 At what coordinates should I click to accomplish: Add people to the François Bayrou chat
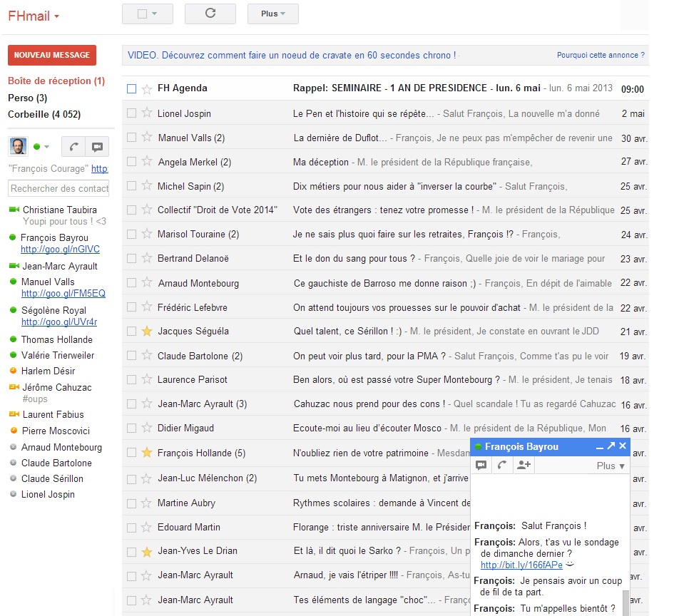click(524, 465)
